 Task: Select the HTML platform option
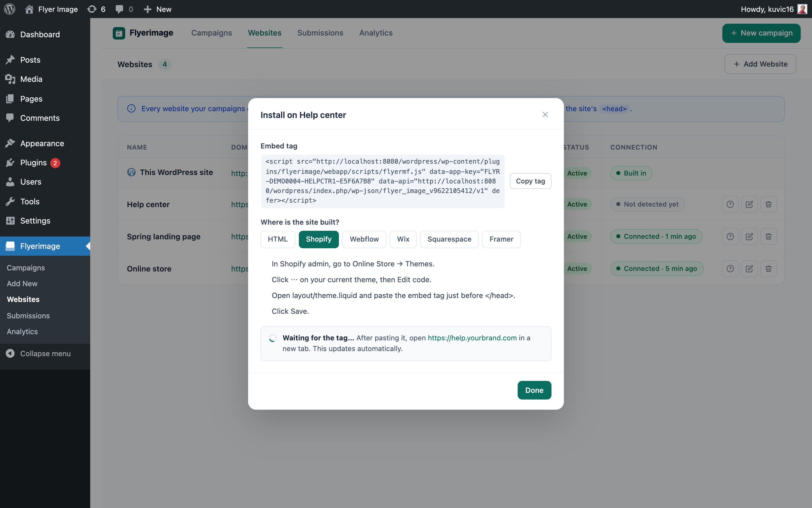click(x=278, y=239)
